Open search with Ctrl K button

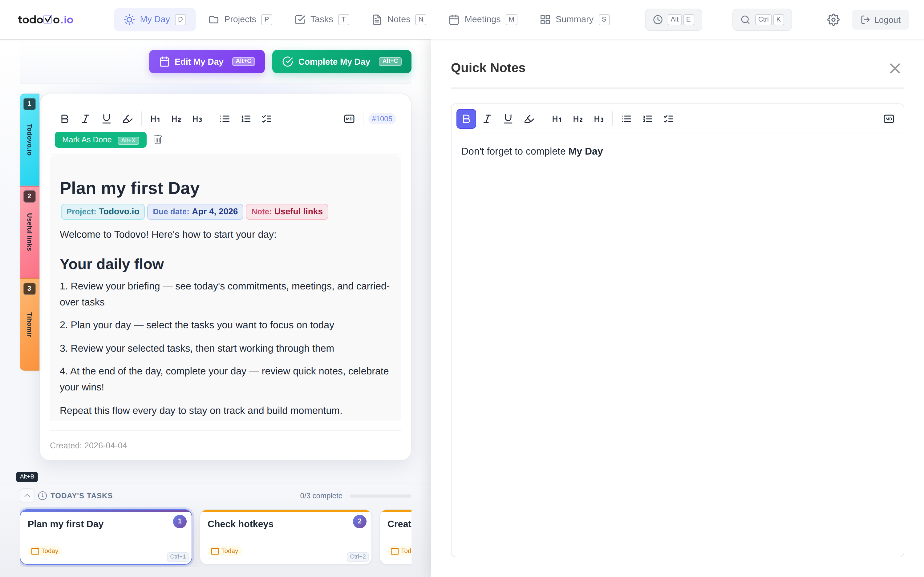(762, 19)
